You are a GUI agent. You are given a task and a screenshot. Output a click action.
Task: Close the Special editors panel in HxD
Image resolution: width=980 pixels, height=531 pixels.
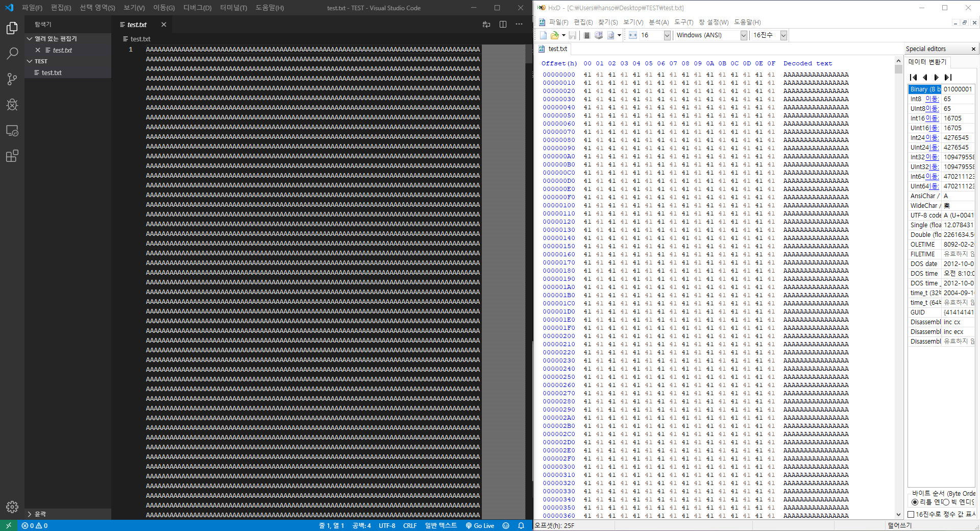pos(973,49)
